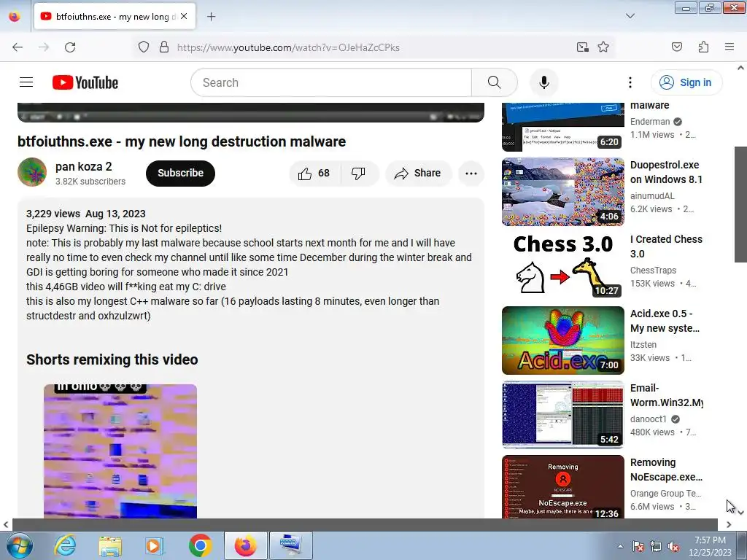Open pan koza 2 channel name link

(83, 167)
